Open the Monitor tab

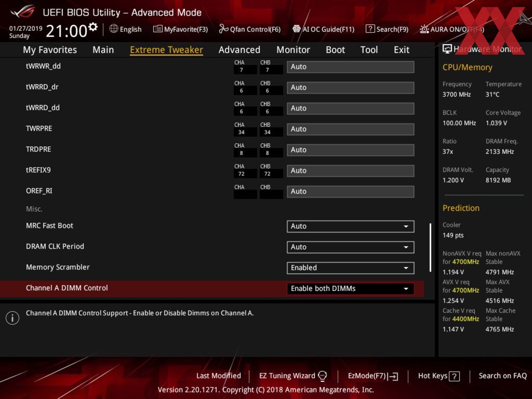[x=293, y=50]
